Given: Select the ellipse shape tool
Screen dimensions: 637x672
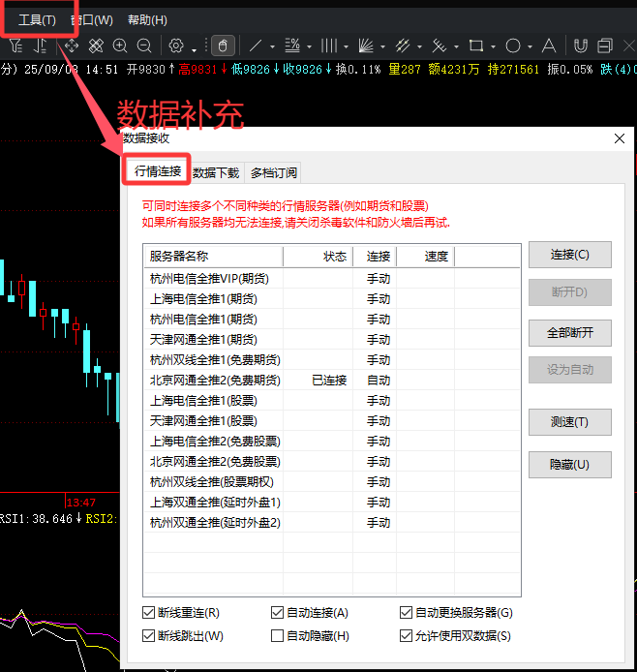Looking at the screenshot, I should [513, 46].
